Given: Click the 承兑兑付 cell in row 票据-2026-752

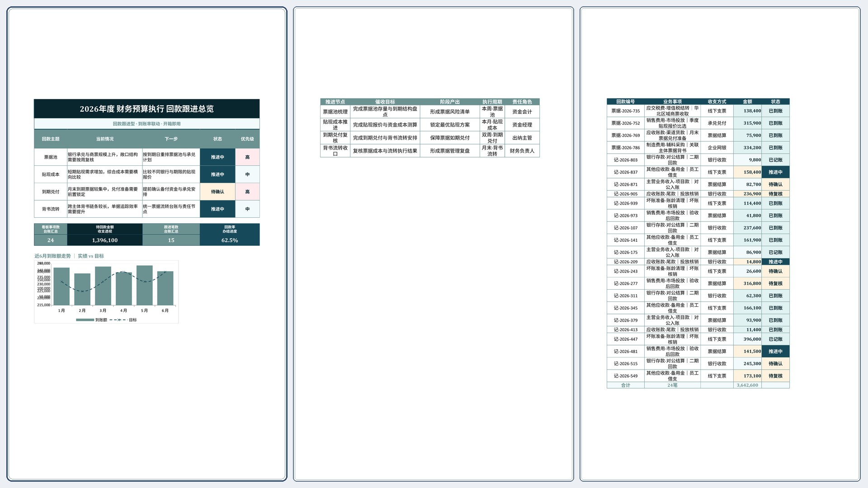Looking at the screenshot, I should [x=717, y=123].
